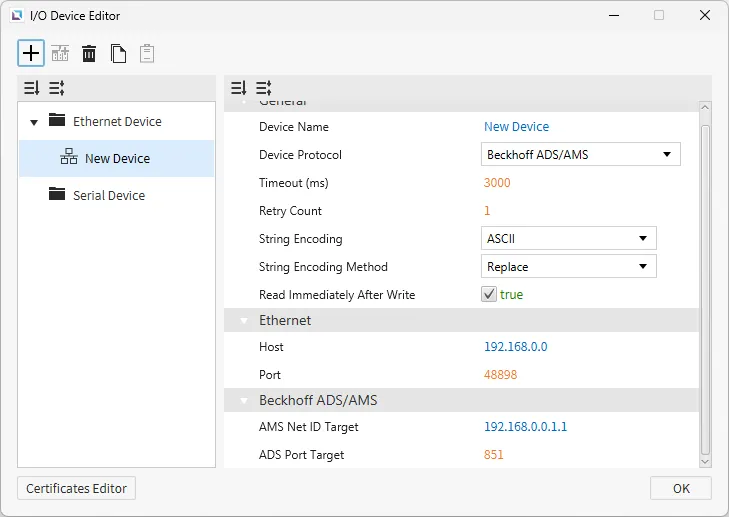
Task: Collapse the Ethernet properties section
Action: 242,321
